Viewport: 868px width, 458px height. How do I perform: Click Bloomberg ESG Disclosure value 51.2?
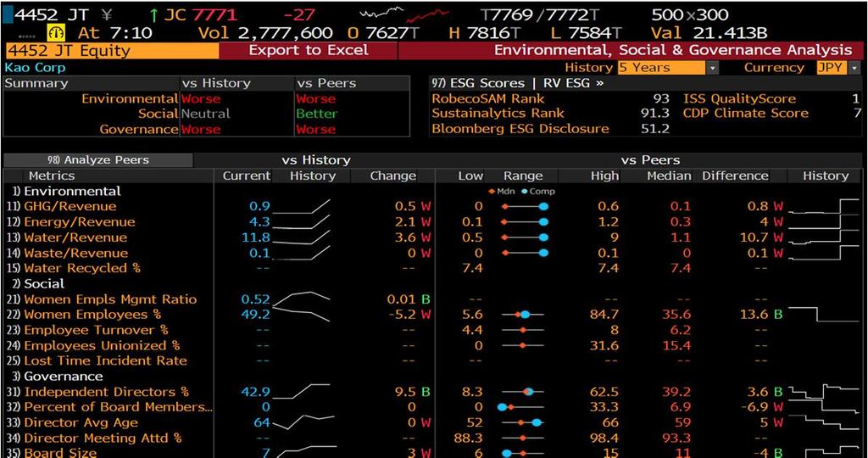654,129
